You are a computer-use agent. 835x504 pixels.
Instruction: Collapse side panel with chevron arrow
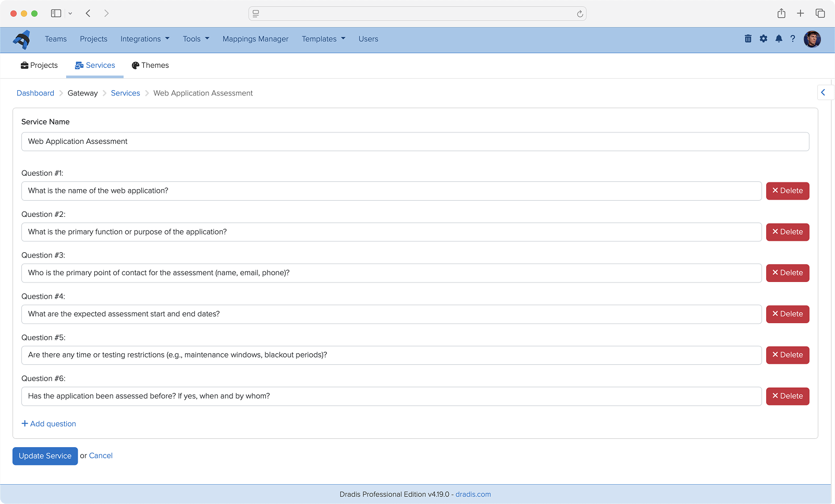click(824, 92)
